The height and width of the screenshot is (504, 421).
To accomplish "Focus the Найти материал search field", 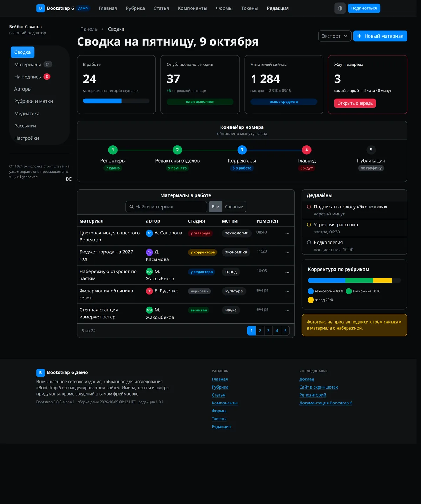I will [x=166, y=207].
